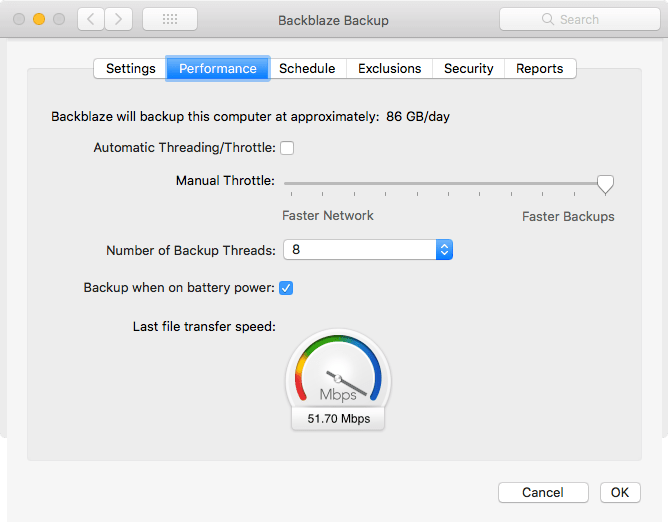This screenshot has width=668, height=522.
Task: Click the back navigation arrow
Action: 91,19
